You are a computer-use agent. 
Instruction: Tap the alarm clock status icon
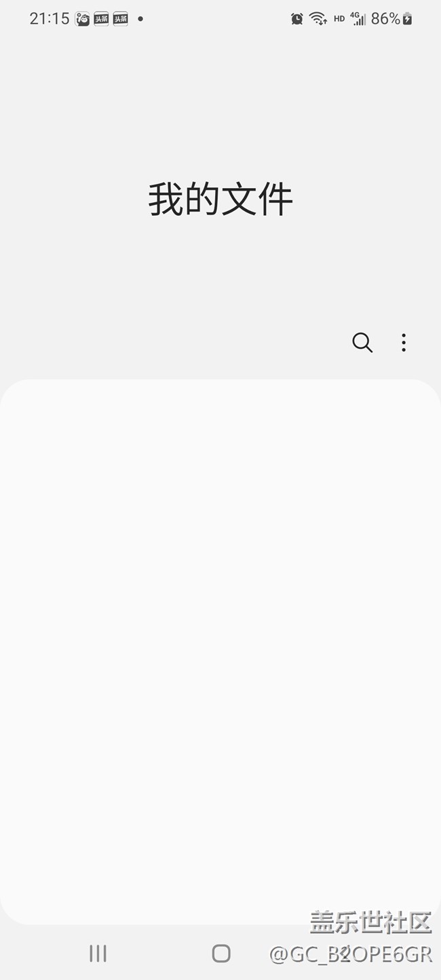click(x=297, y=19)
